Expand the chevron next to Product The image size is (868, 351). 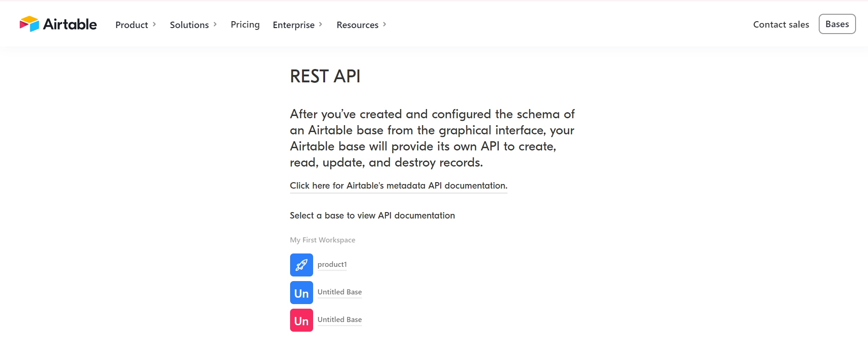[154, 24]
